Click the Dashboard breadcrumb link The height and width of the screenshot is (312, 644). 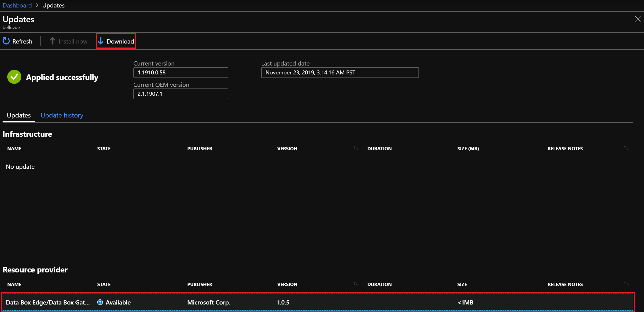tap(16, 5)
